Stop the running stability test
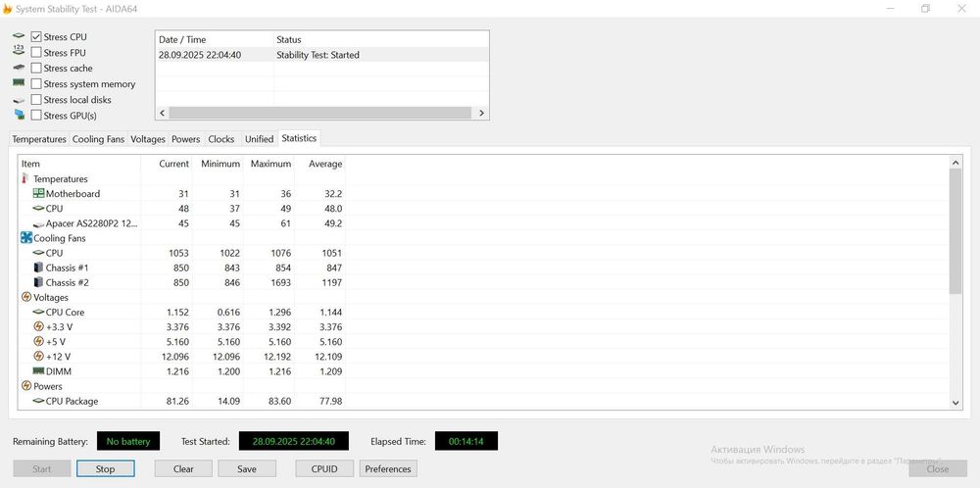The image size is (980, 488). click(x=105, y=468)
